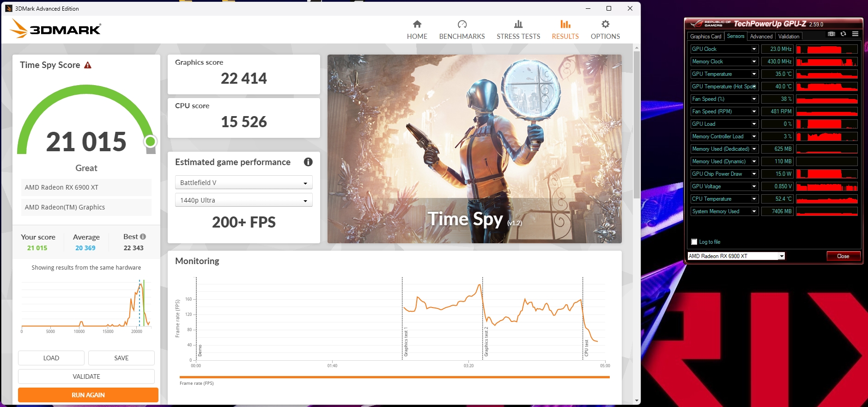Open the GPU-Z hamburger menu

click(855, 34)
